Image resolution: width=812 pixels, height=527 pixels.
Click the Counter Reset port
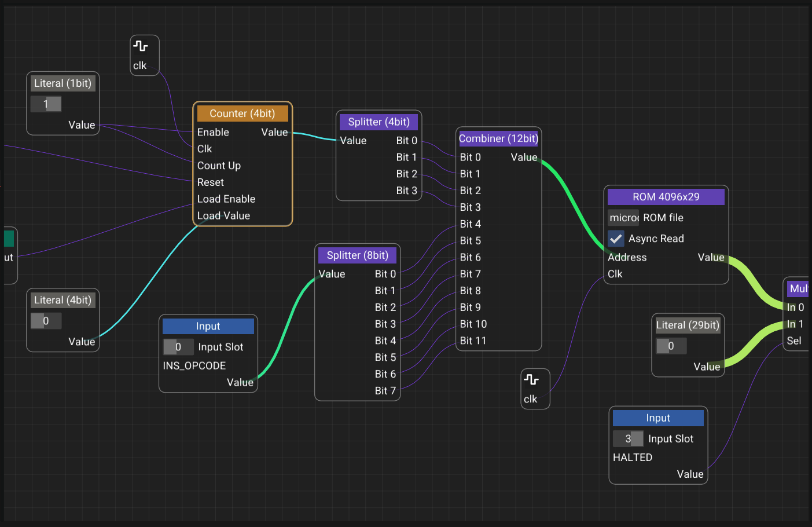[210, 182]
